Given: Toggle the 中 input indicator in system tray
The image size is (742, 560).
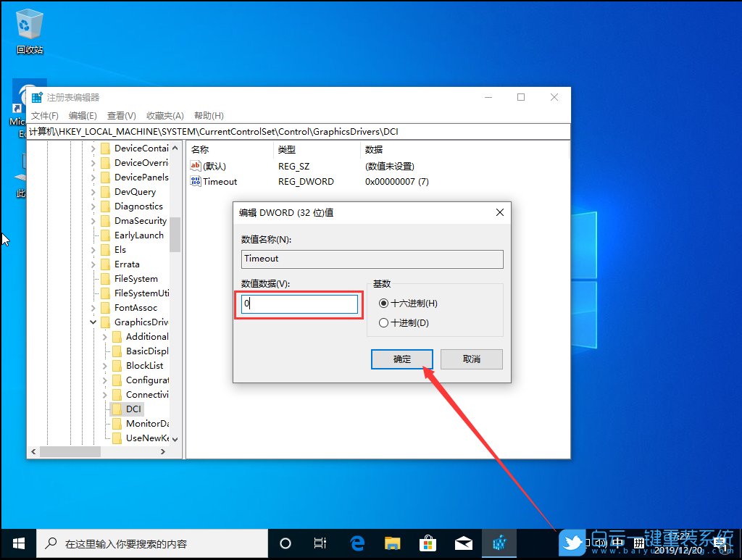Looking at the screenshot, I should [618, 542].
